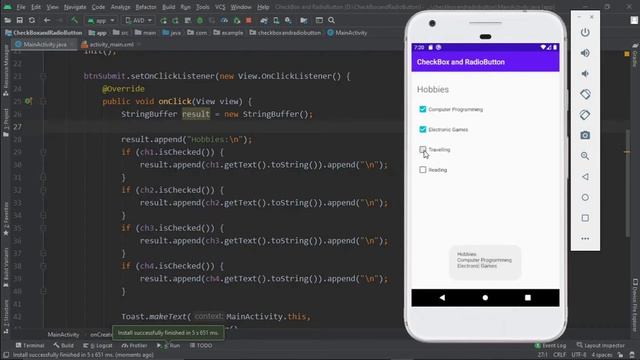The image size is (640, 360).
Task: Click the UTF-8 encoding status entry
Action: point(579,355)
